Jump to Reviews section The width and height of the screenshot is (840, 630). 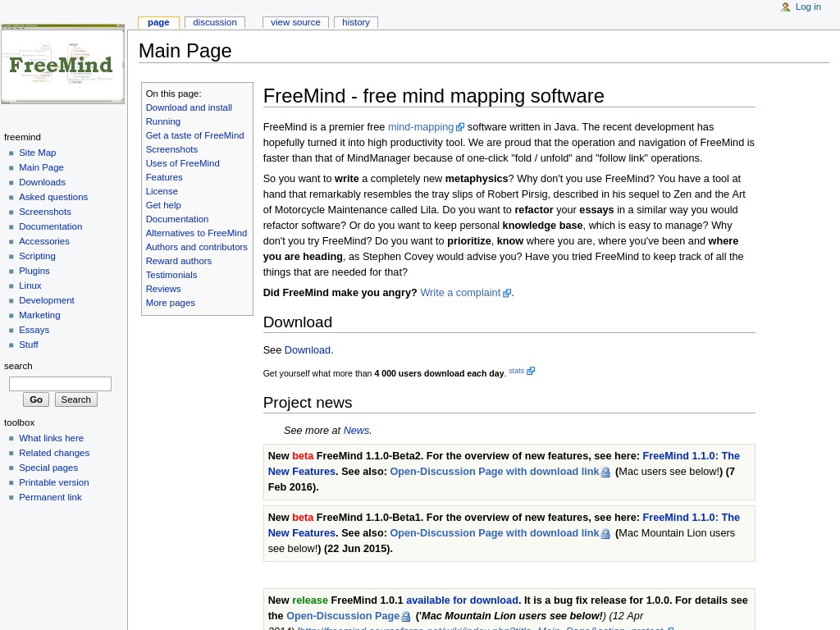(163, 289)
